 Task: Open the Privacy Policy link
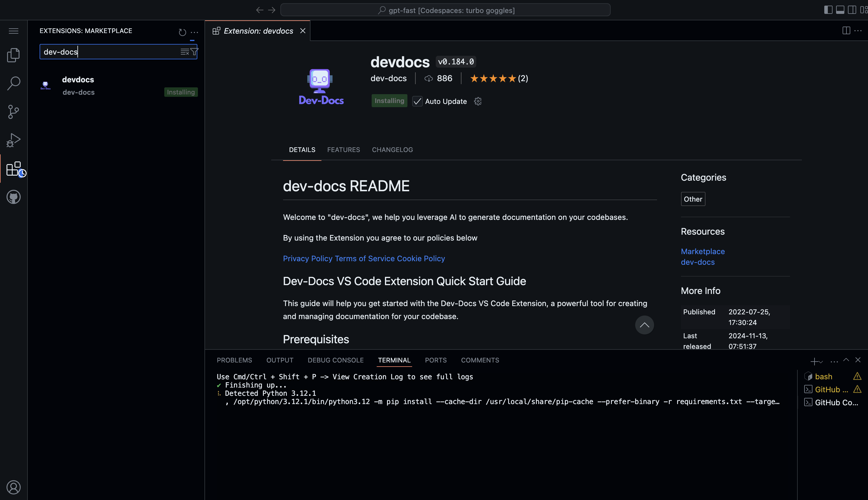coord(308,259)
